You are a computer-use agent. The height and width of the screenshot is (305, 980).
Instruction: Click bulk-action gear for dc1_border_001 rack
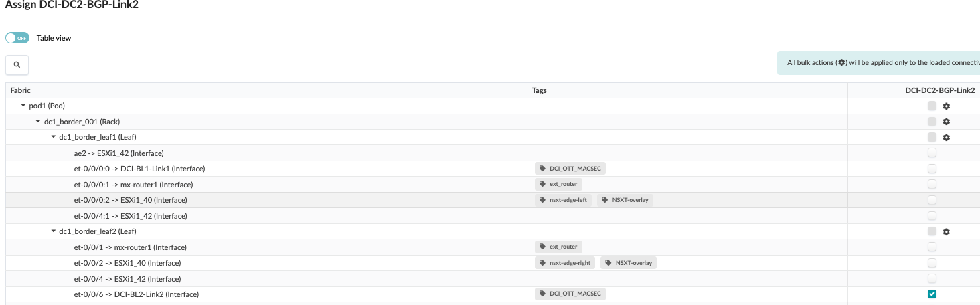(947, 122)
